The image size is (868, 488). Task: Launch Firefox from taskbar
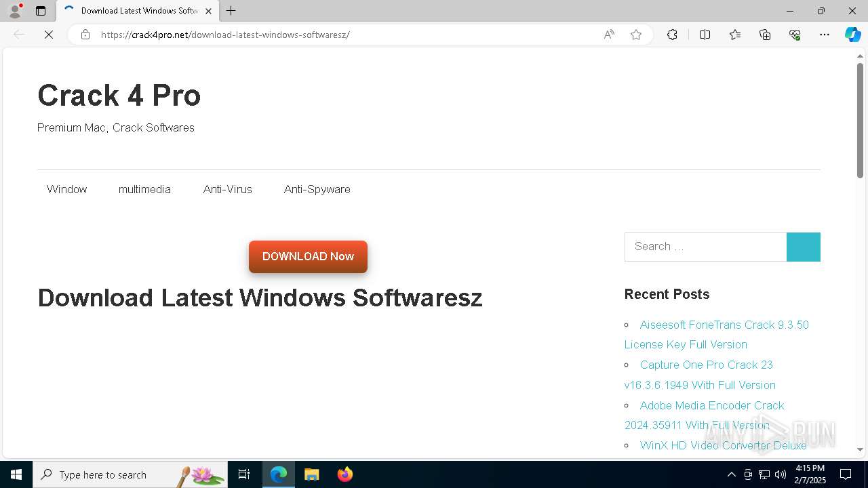pos(344,474)
